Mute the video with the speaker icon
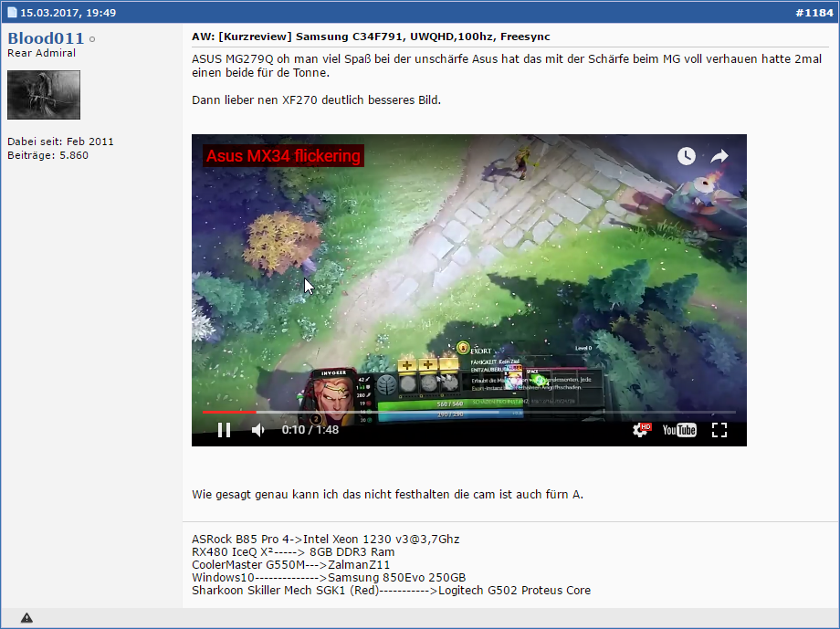The image size is (840, 629). pyautogui.click(x=258, y=430)
